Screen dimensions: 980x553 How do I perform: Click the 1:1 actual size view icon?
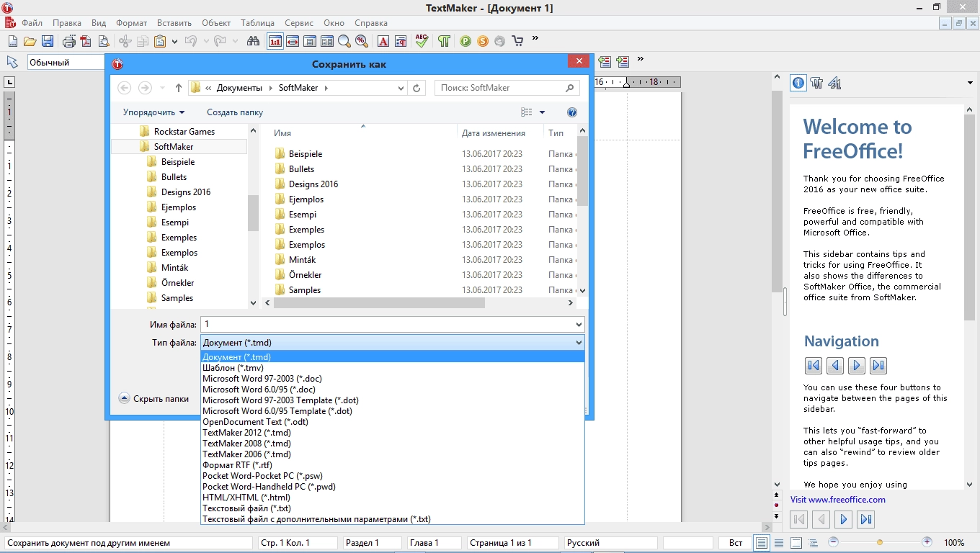(275, 41)
